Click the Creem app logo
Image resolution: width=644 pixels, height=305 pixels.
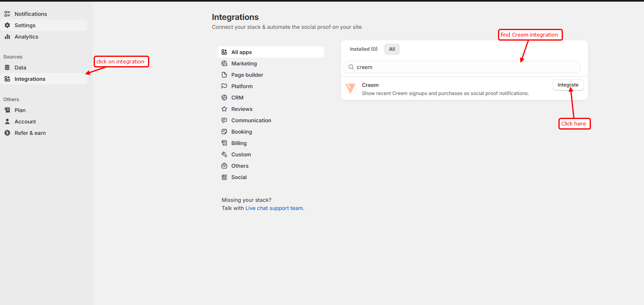(350, 88)
